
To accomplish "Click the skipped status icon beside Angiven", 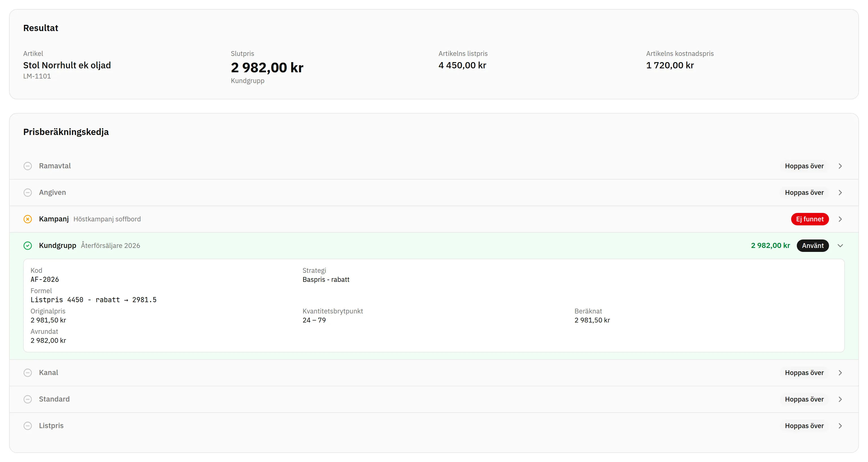I will [28, 193].
